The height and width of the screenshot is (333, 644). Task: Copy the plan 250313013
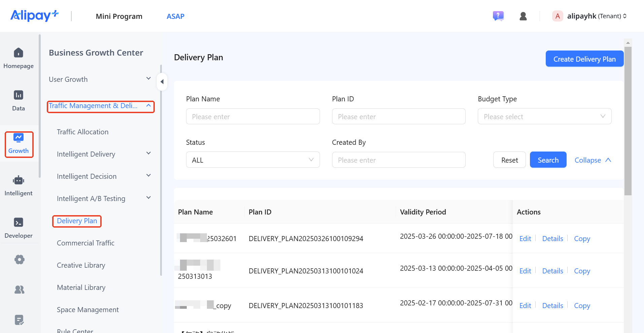click(582, 271)
